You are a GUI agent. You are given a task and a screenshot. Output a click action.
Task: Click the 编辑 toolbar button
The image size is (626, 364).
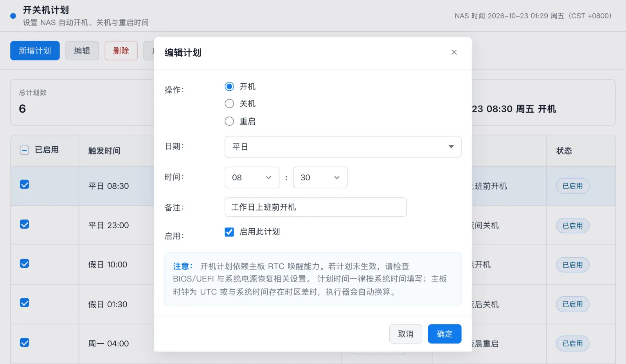click(82, 50)
